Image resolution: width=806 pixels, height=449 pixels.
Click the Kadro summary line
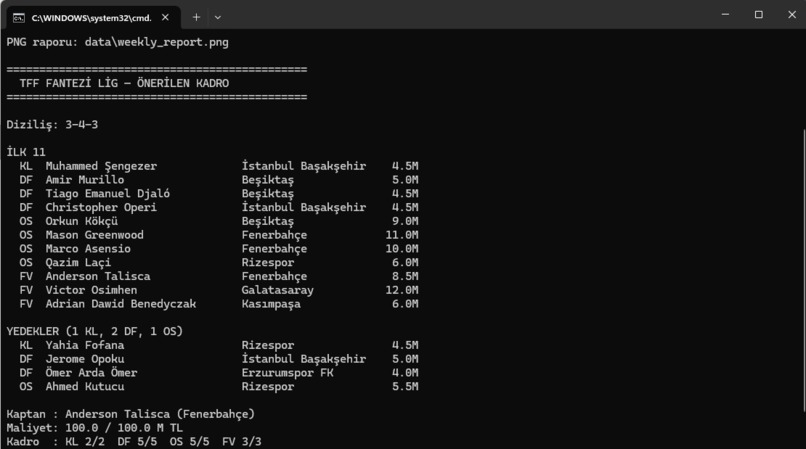pos(134,442)
